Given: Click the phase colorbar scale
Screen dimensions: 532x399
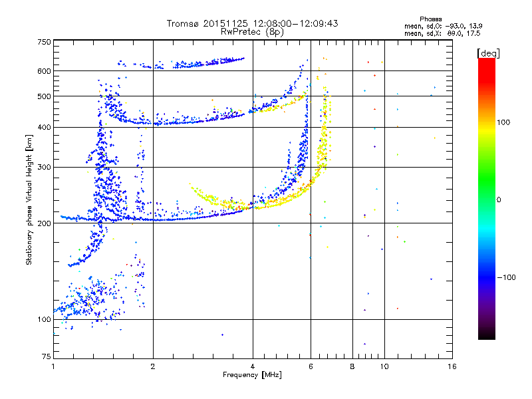Looking at the screenshot, I should point(487,199).
